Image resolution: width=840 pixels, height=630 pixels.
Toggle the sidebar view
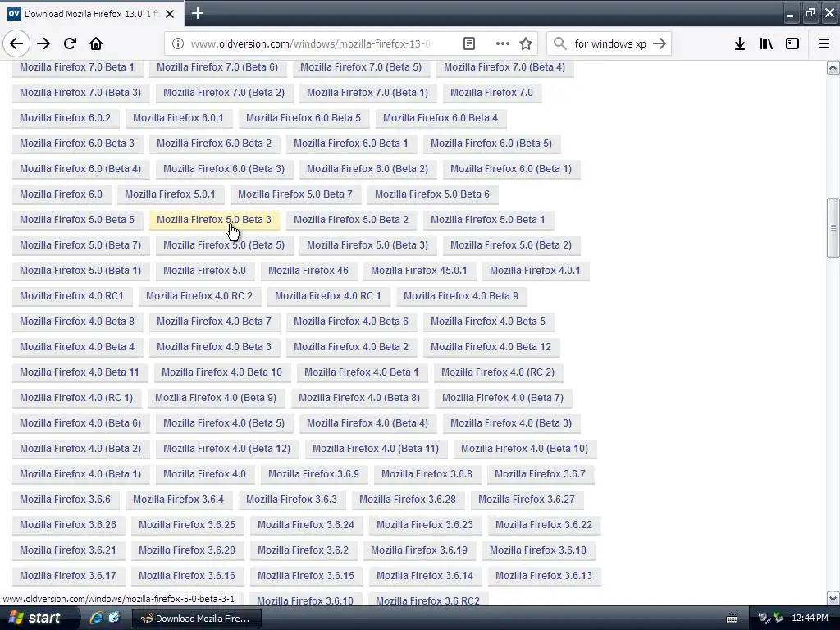pyautogui.click(x=792, y=43)
